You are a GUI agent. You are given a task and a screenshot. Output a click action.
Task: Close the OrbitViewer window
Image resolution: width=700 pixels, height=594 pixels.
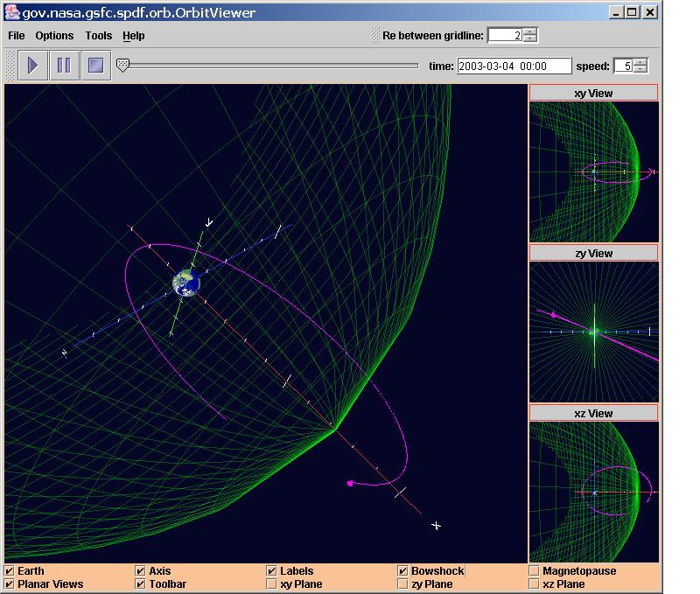[650, 12]
